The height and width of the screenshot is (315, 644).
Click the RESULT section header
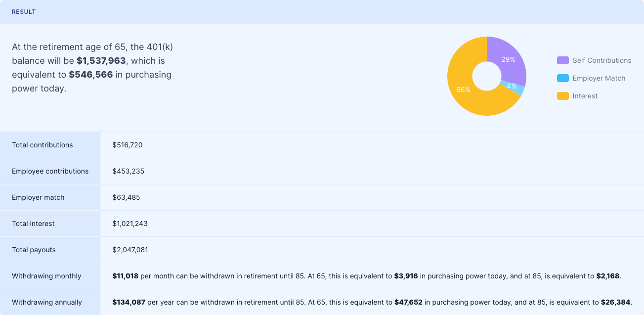point(24,12)
